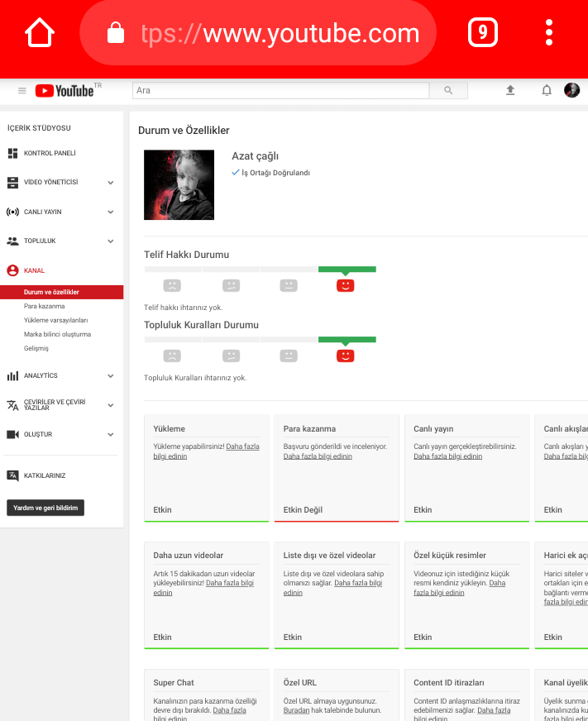This screenshot has width=588, height=721.
Task: Click the translate icon for Çeviriler
Action: (x=12, y=405)
